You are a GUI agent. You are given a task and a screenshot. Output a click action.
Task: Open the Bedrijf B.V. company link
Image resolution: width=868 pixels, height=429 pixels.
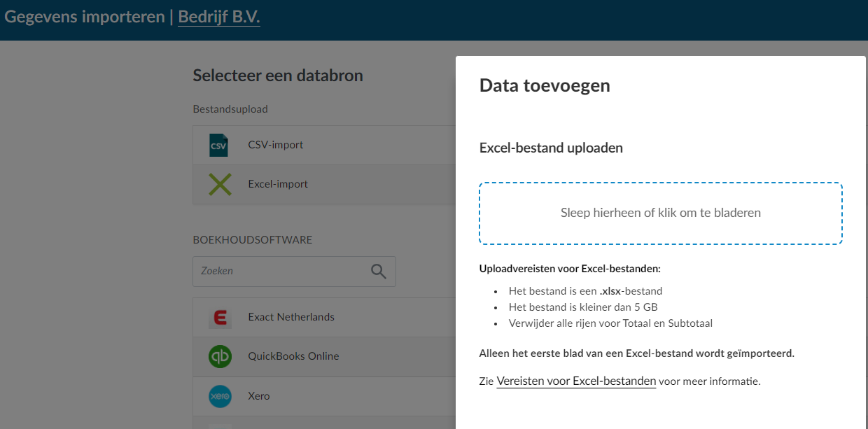pyautogui.click(x=219, y=16)
